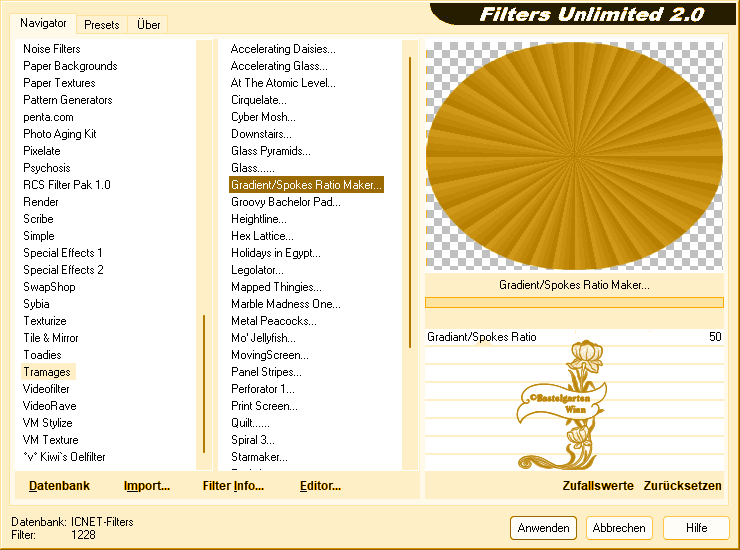Choose the Groovy Bachelor Pad filter
Viewport: 740px width, 550px height.
[286, 202]
